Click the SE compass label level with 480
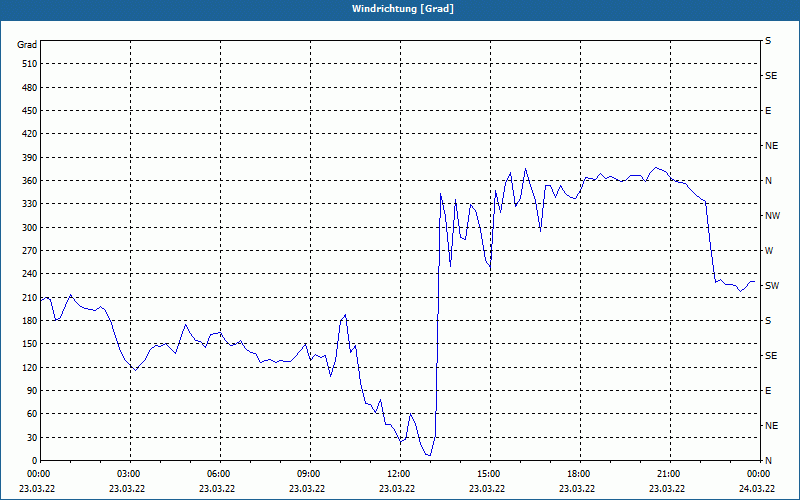The image size is (800, 500). (x=771, y=76)
